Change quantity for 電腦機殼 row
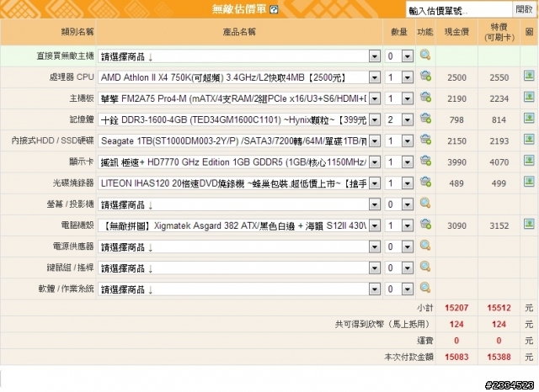The image size is (539, 392). click(398, 226)
